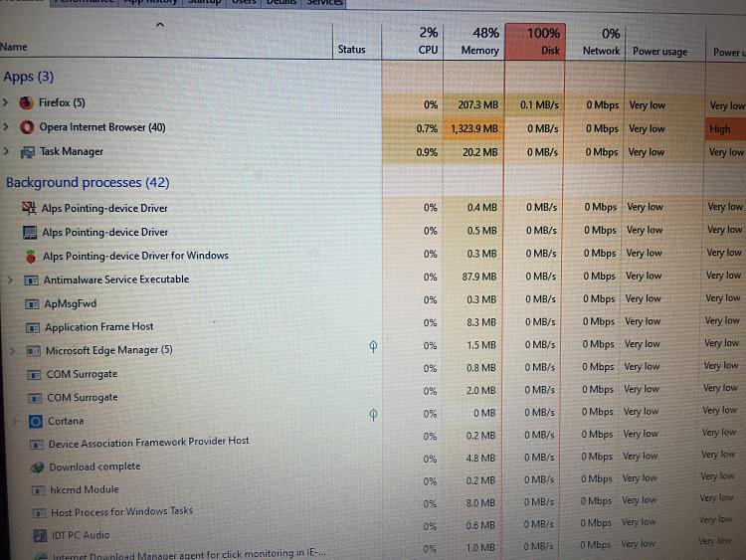Select Application Frame Host row name
746x560 pixels.
point(98,327)
